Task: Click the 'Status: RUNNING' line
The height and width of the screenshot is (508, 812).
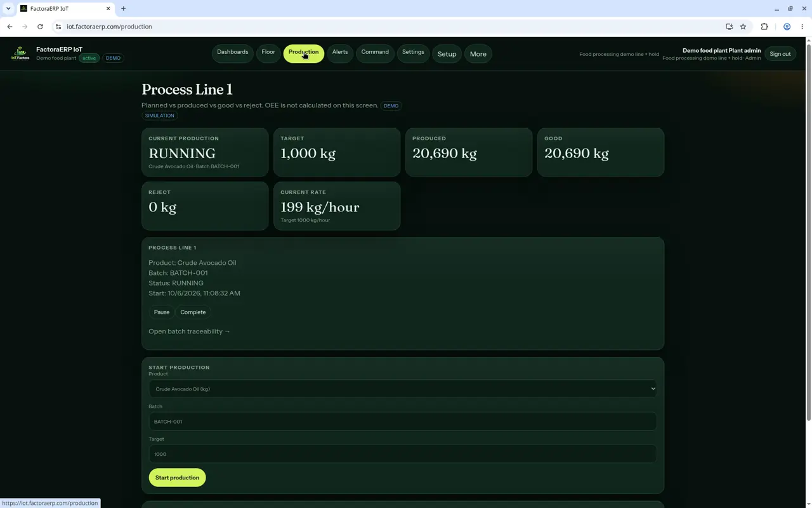Action: coord(176,283)
